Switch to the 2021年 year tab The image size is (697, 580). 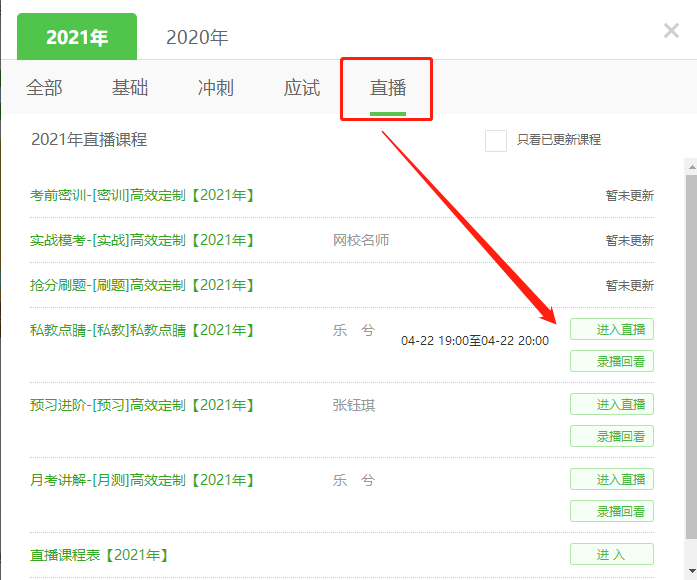click(x=77, y=37)
